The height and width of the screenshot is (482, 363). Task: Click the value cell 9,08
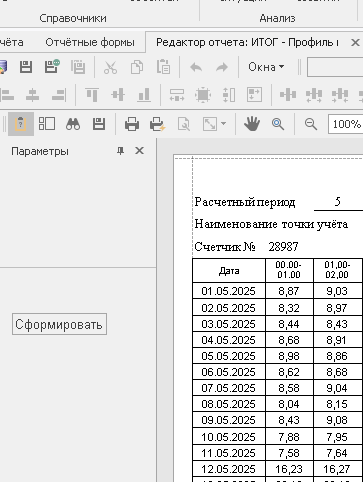337,420
